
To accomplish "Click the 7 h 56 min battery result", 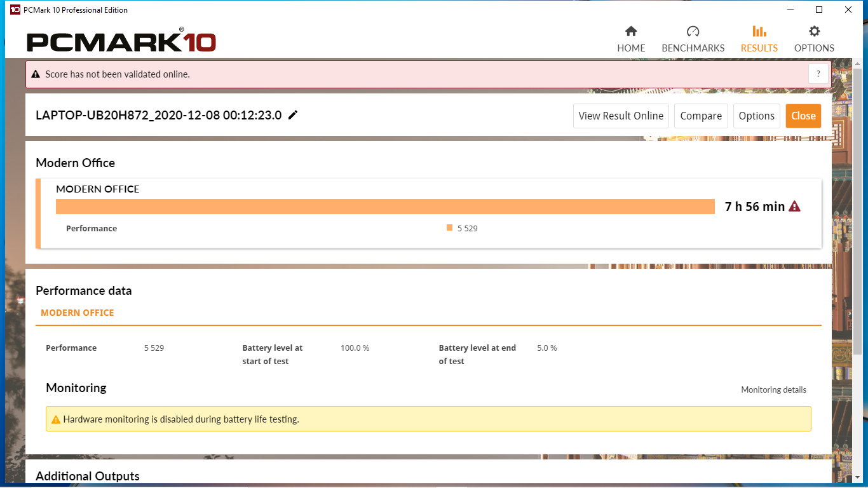I will pos(755,207).
